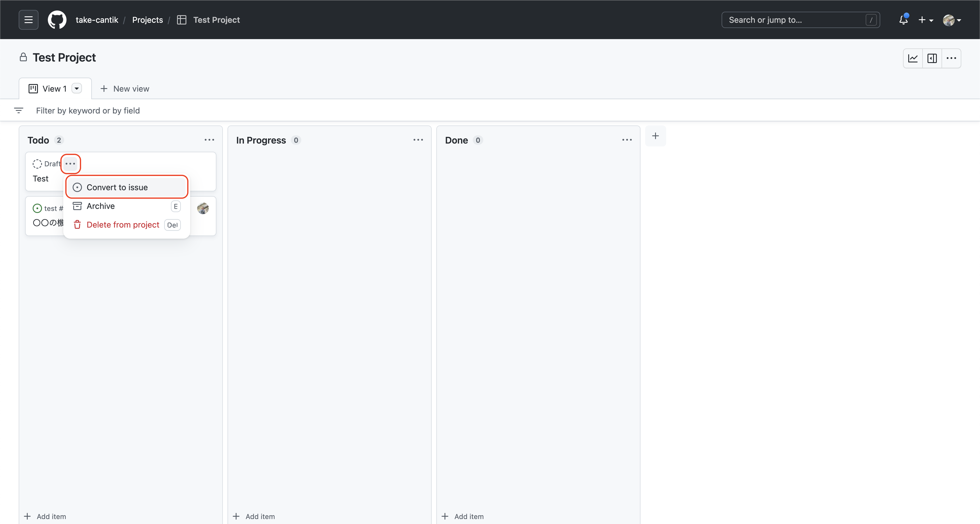This screenshot has height=524, width=980.
Task: Click Add item in In Progress column
Action: click(254, 516)
